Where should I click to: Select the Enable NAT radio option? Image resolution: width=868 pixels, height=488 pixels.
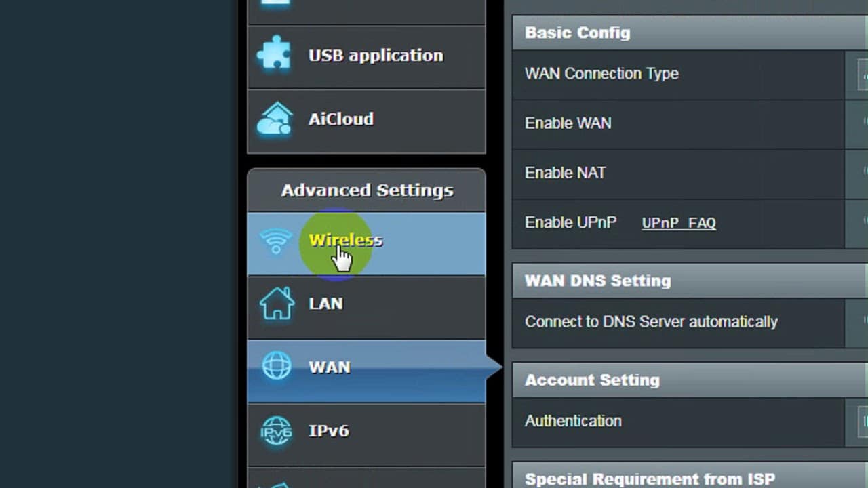coord(865,173)
